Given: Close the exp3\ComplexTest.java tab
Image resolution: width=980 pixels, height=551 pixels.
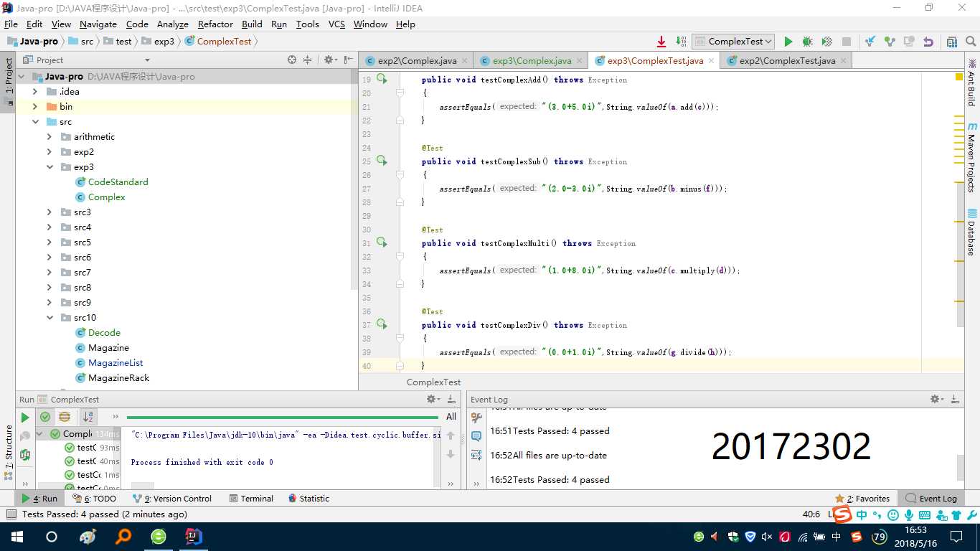Looking at the screenshot, I should coord(712,61).
